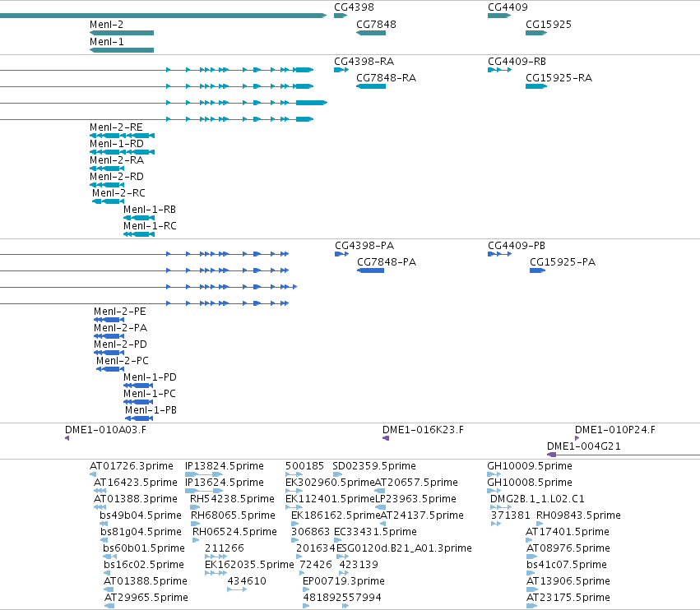Select the GH10009.5prime EST label
Screen dimensions: 700x610
tap(530, 466)
